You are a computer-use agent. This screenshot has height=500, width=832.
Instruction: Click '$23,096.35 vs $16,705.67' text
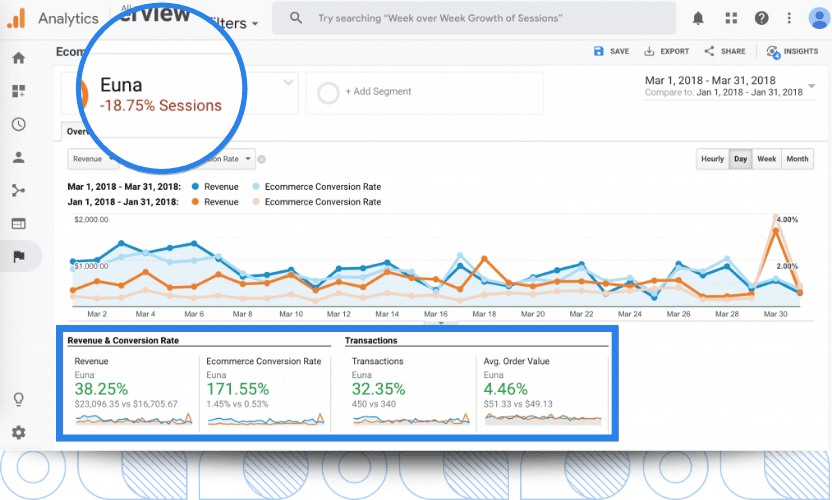click(x=126, y=404)
